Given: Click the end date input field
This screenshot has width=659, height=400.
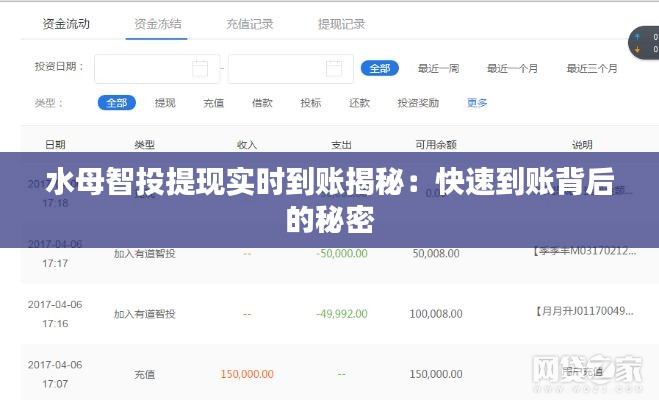Looking at the screenshot, I should 291,68.
